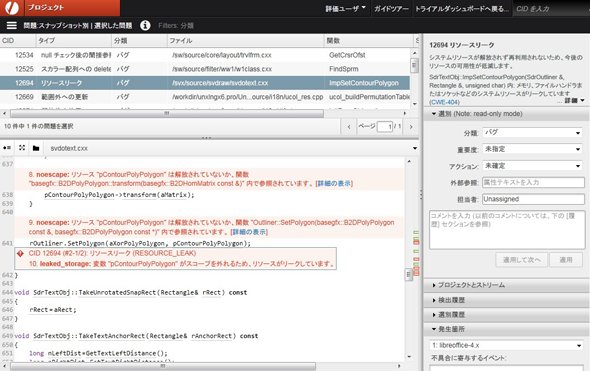Viewport: 590px width, 371px height.
Task: Open 詳細の表示 link in event 8
Action: [x=334, y=184]
